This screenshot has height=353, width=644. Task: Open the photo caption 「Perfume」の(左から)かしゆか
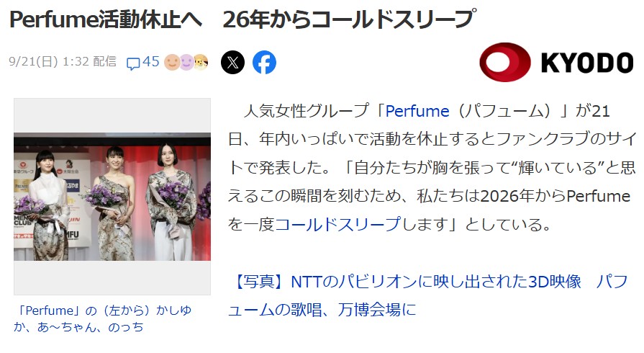[103, 310]
